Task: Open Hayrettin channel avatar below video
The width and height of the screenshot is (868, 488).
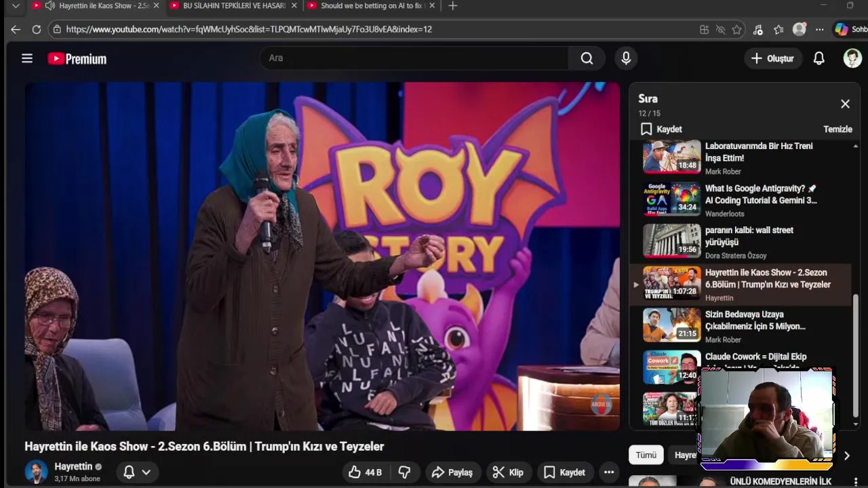Action: pyautogui.click(x=37, y=471)
